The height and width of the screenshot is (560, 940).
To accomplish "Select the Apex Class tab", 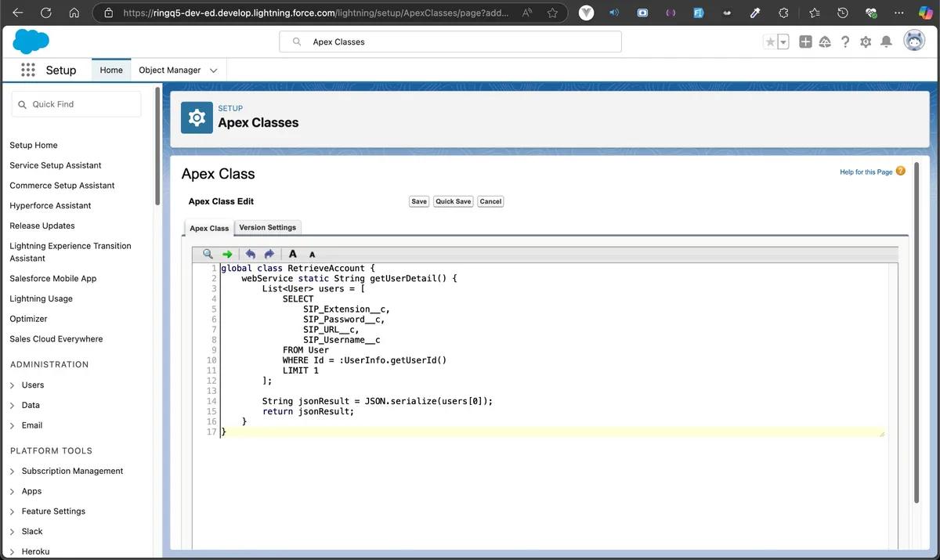I will 209,228.
